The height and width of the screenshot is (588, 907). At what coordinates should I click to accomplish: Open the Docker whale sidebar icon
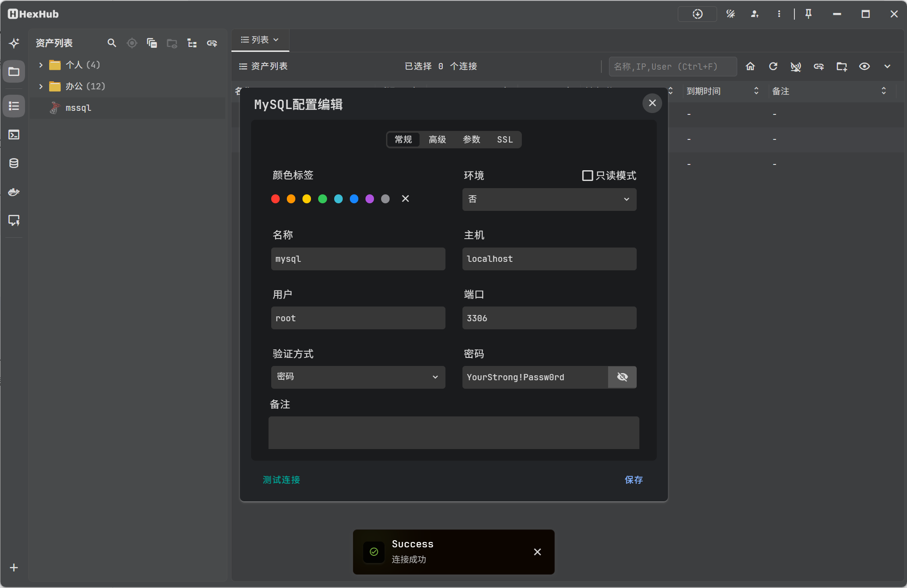pos(14,192)
